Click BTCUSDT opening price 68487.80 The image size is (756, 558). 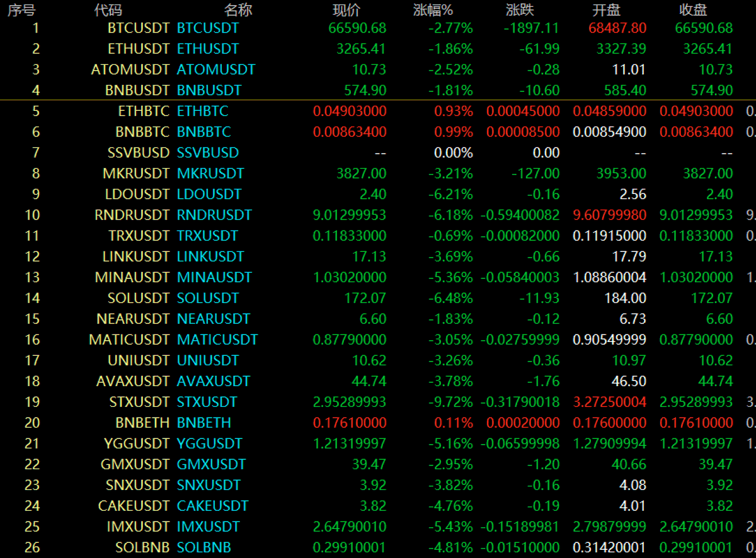tap(617, 28)
